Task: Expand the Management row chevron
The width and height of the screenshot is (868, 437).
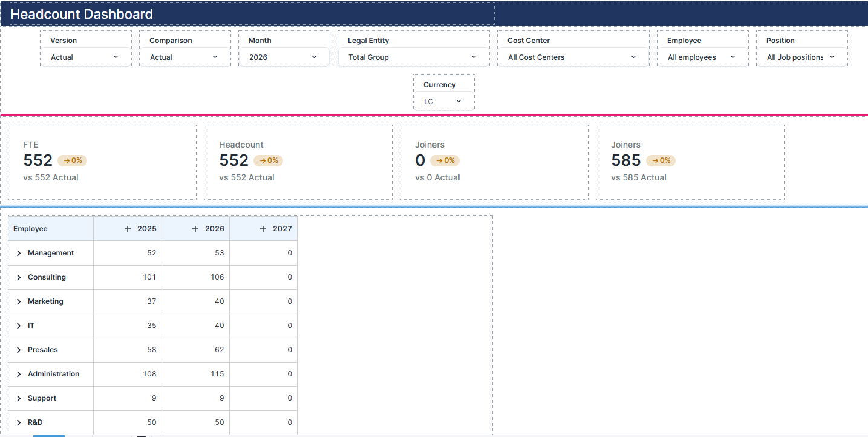Action: point(19,253)
